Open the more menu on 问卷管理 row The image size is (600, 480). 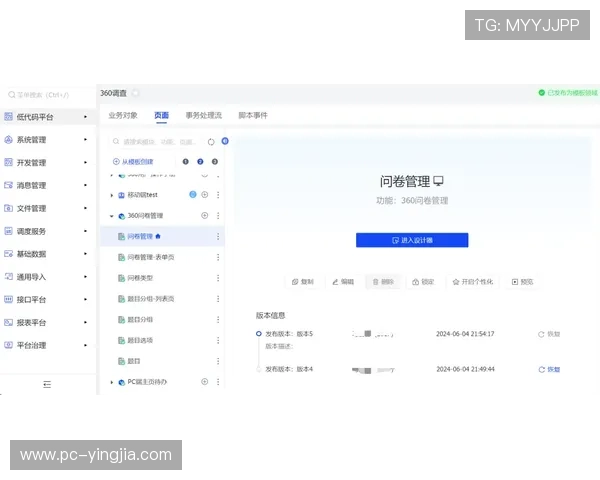218,237
